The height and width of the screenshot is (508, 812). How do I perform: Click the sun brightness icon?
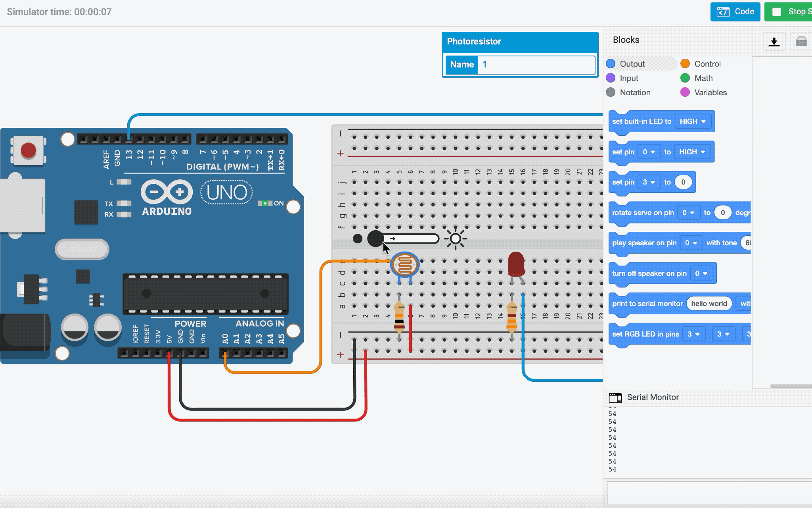(x=455, y=239)
